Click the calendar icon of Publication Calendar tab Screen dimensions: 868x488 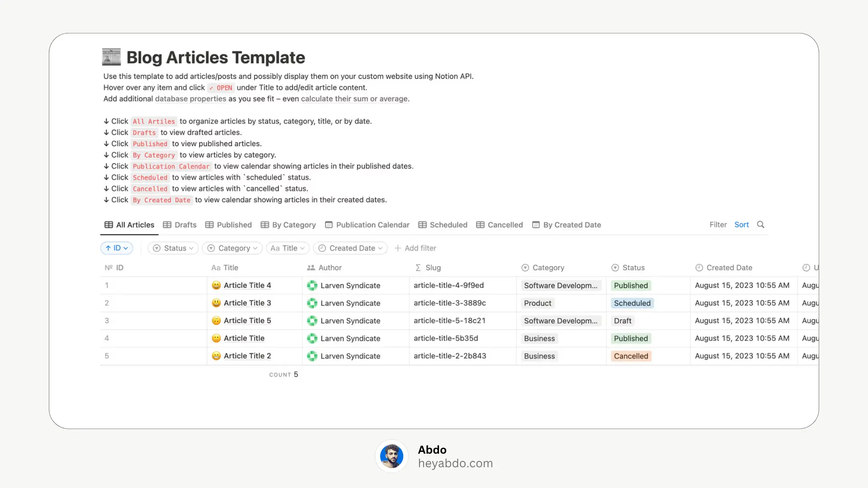pos(329,225)
